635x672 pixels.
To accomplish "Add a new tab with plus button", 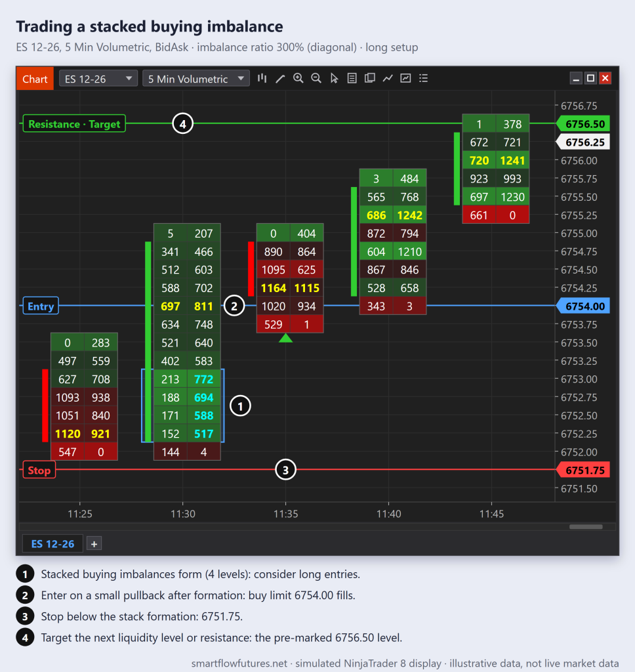I will [94, 544].
